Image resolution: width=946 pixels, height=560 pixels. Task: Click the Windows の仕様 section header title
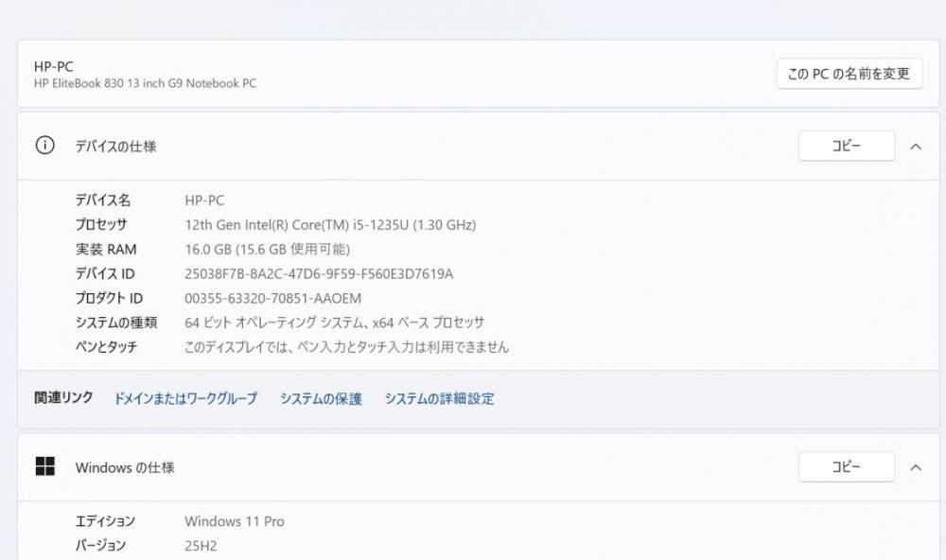(125, 467)
